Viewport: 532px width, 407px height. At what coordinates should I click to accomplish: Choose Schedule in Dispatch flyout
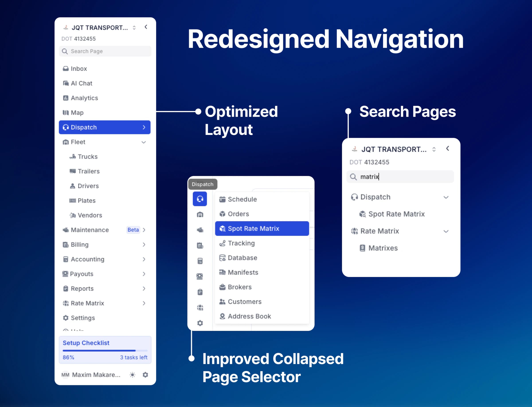262,199
